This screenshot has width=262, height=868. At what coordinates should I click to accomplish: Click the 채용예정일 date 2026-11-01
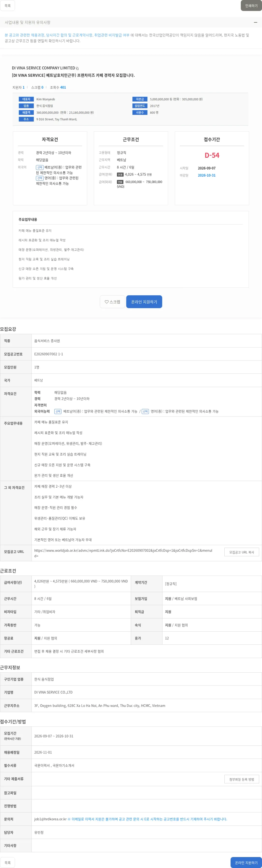point(43,752)
